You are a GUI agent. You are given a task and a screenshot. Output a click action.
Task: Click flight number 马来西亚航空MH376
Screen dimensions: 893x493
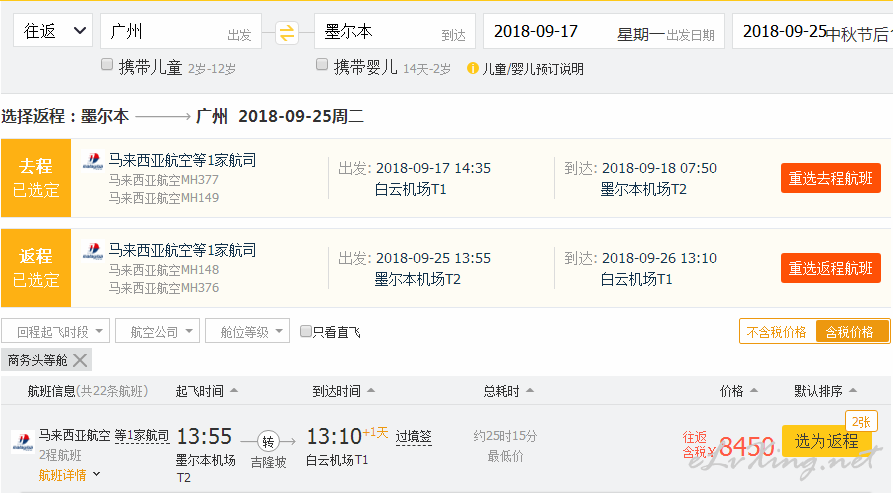pyautogui.click(x=164, y=287)
